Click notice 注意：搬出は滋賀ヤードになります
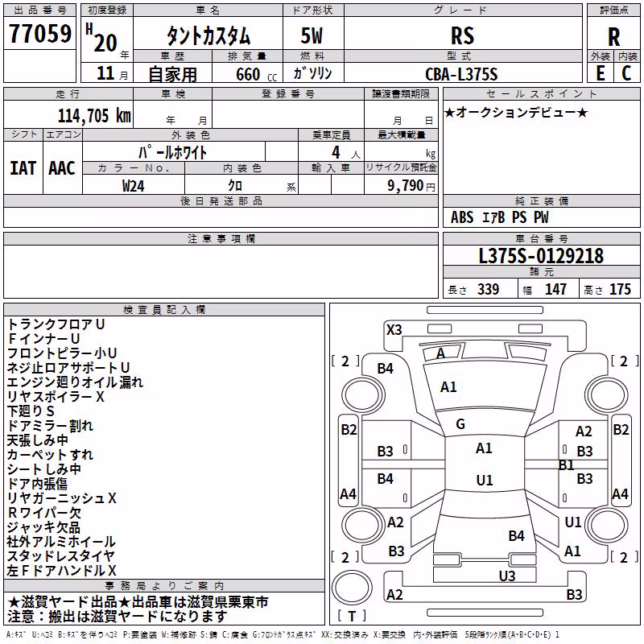The image size is (644, 644). point(117,617)
